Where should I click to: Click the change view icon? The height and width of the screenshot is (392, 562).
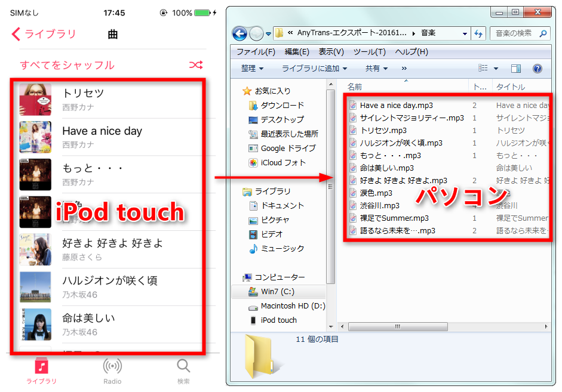pyautogui.click(x=483, y=69)
